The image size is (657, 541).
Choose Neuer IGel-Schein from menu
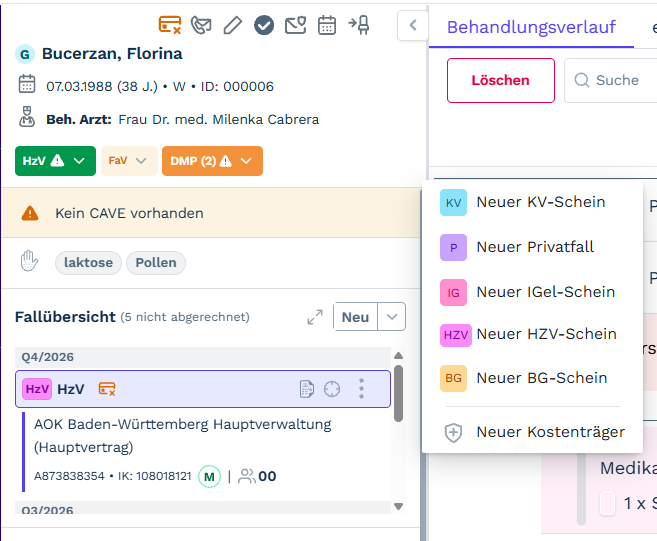(532, 292)
